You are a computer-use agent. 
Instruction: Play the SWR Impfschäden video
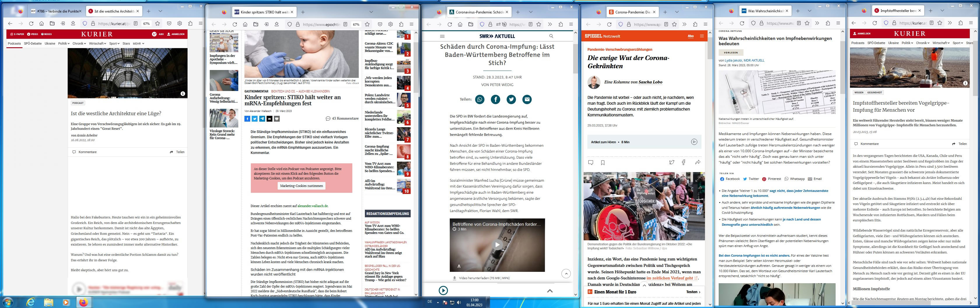pos(497,244)
